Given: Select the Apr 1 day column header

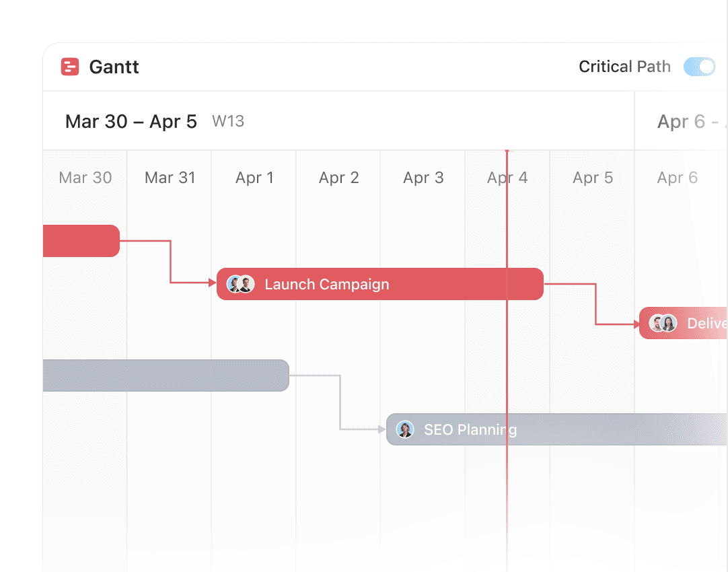Looking at the screenshot, I should point(254,178).
